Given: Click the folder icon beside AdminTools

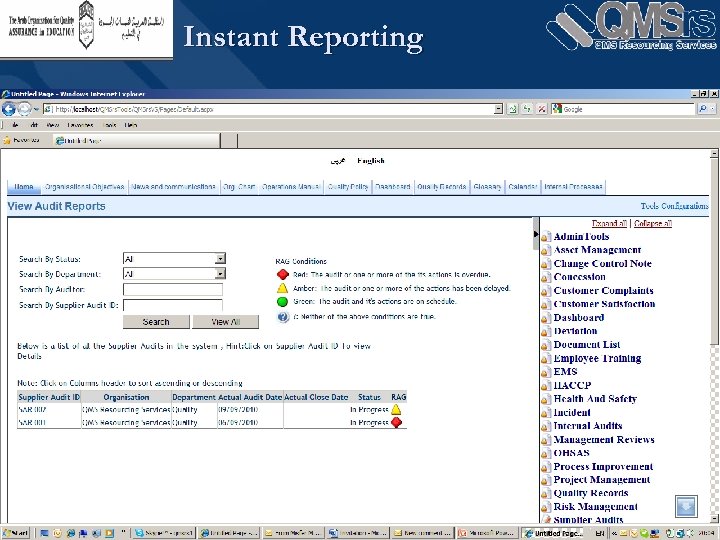Looking at the screenshot, I should click(545, 237).
